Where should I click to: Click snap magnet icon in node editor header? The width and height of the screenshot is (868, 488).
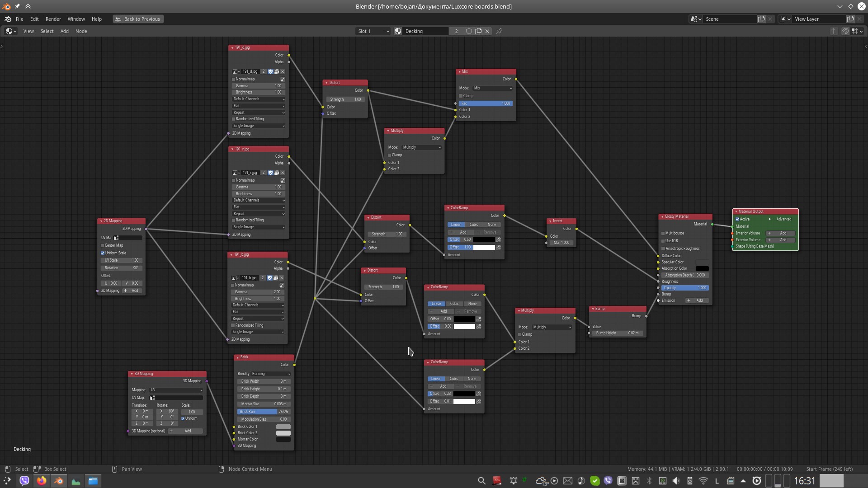(845, 31)
